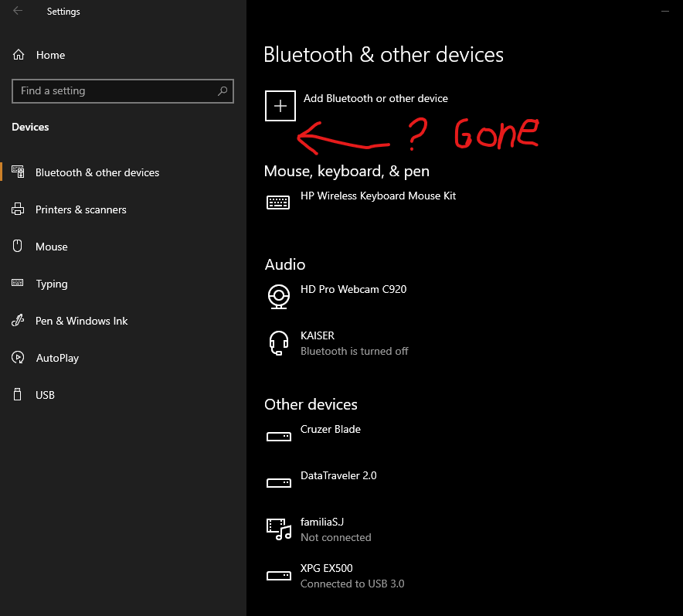Click the familiaS.J media device icon
Screen dimensions: 683x616
[x=278, y=529]
